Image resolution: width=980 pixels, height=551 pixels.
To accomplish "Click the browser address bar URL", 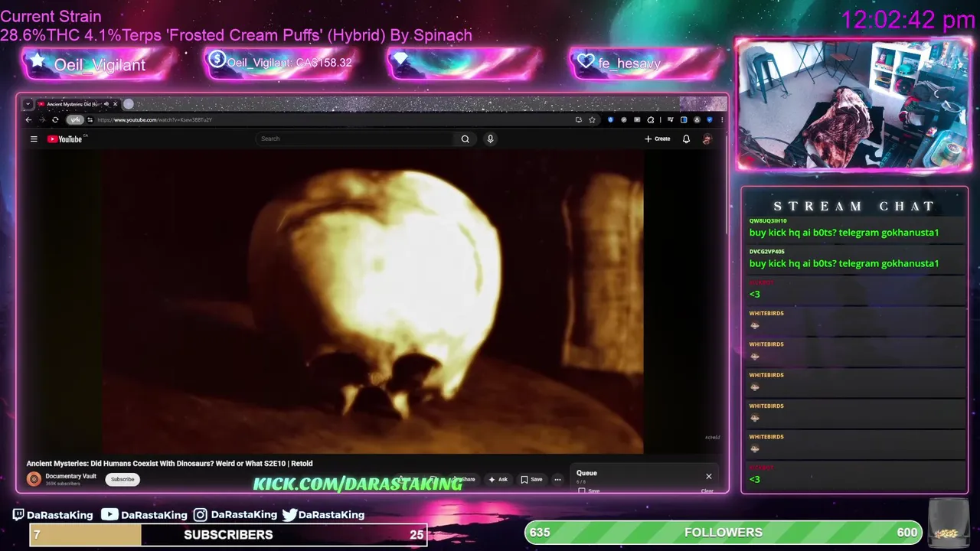I will (x=155, y=119).
